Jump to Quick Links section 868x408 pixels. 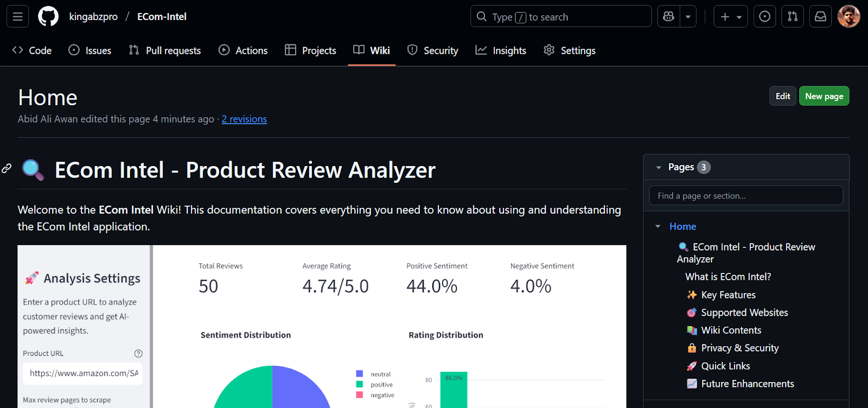click(718, 366)
